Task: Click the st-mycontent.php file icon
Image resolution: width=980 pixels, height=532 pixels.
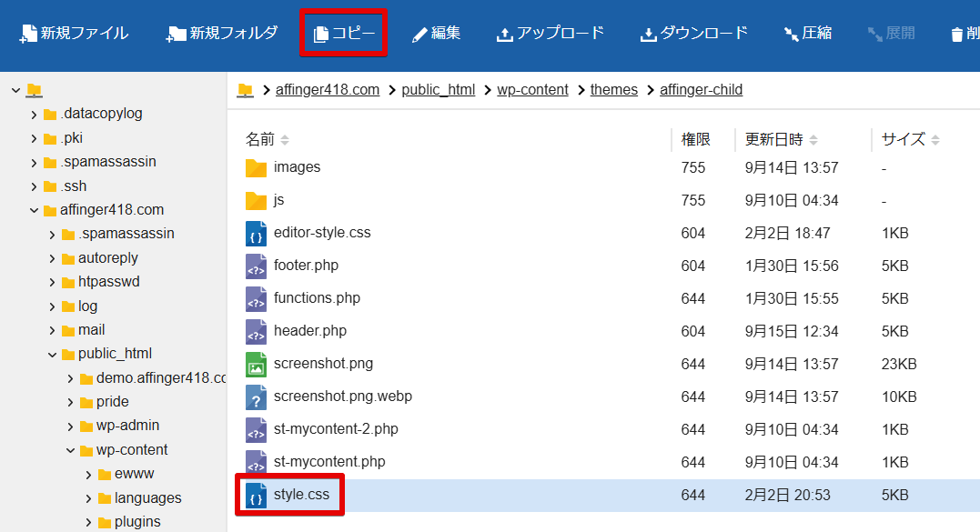Action: [256, 462]
